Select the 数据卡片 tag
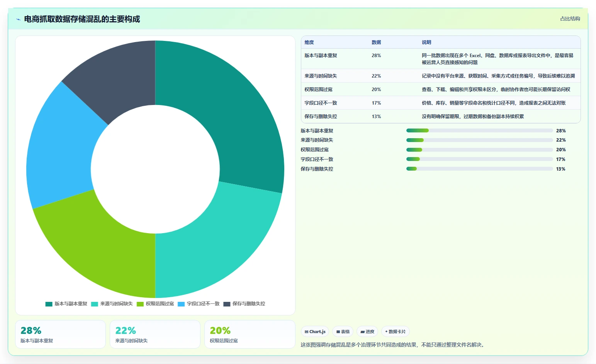596x364 pixels. 396,332
